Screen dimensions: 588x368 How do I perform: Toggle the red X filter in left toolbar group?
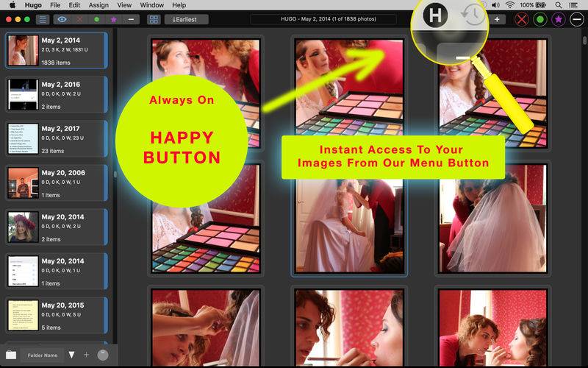(79, 20)
